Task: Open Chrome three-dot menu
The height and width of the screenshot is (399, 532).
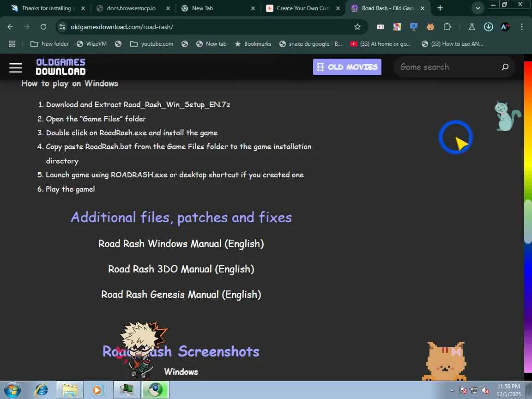Action: point(521,27)
